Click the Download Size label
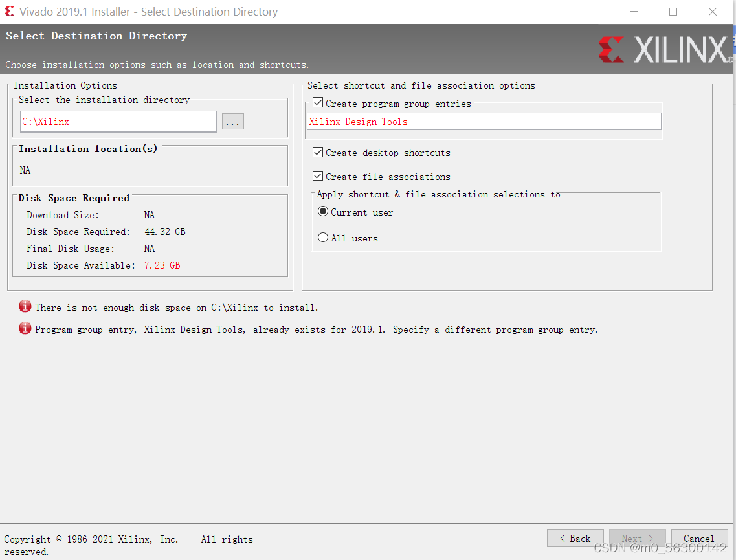Viewport: 736px width, 560px height. click(63, 215)
